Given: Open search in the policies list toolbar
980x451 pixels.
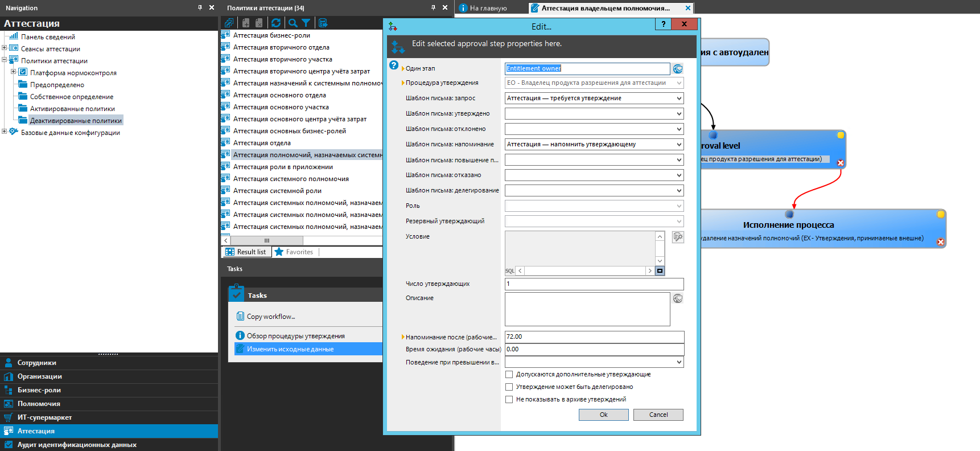Looking at the screenshot, I should tap(293, 23).
